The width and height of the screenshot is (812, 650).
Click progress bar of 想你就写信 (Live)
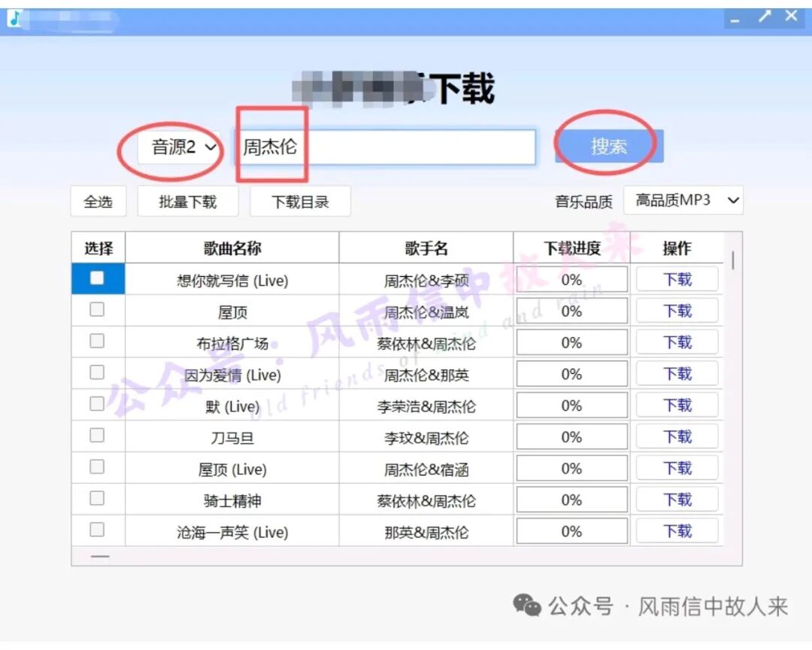[572, 279]
